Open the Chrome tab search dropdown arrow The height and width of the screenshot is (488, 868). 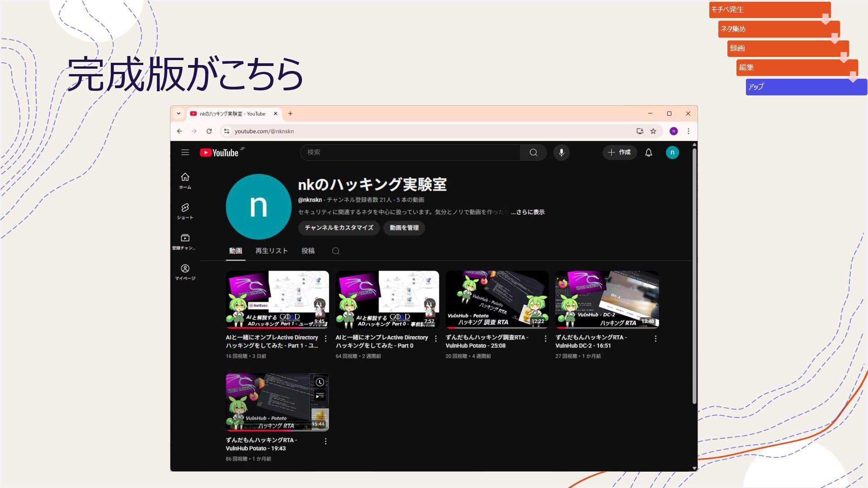[x=179, y=114]
